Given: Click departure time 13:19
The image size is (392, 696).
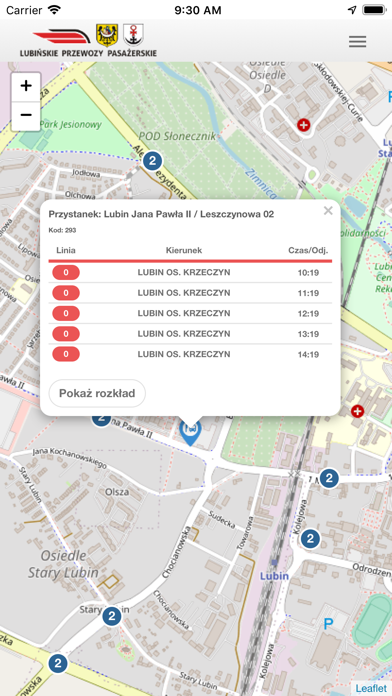Looking at the screenshot, I should click(x=308, y=334).
